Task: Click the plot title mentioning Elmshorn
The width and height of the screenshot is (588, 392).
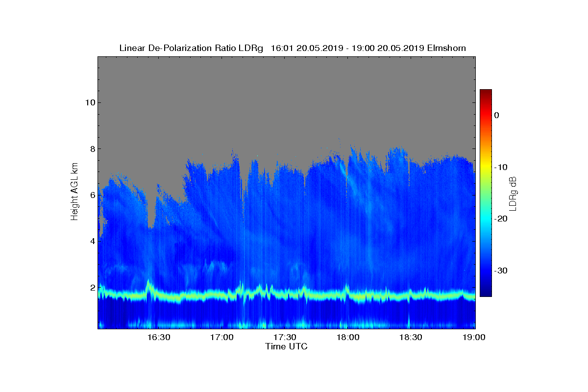Action: click(293, 48)
